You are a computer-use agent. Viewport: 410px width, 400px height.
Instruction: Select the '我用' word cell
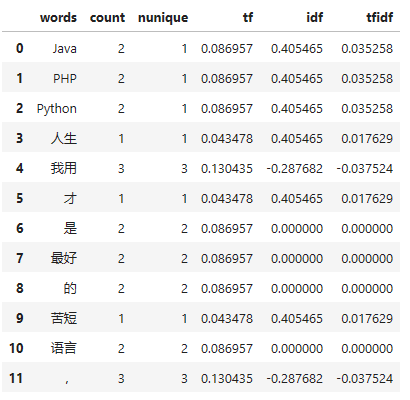pos(64,168)
